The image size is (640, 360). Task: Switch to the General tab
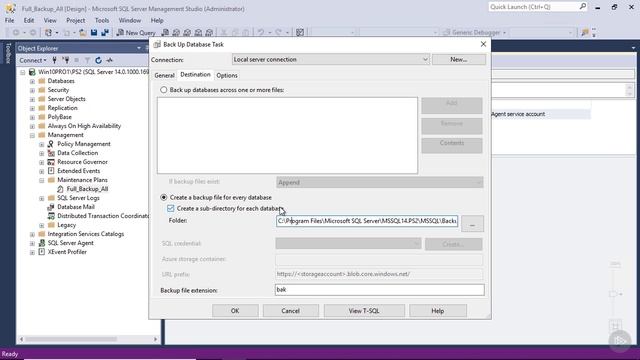pyautogui.click(x=164, y=76)
